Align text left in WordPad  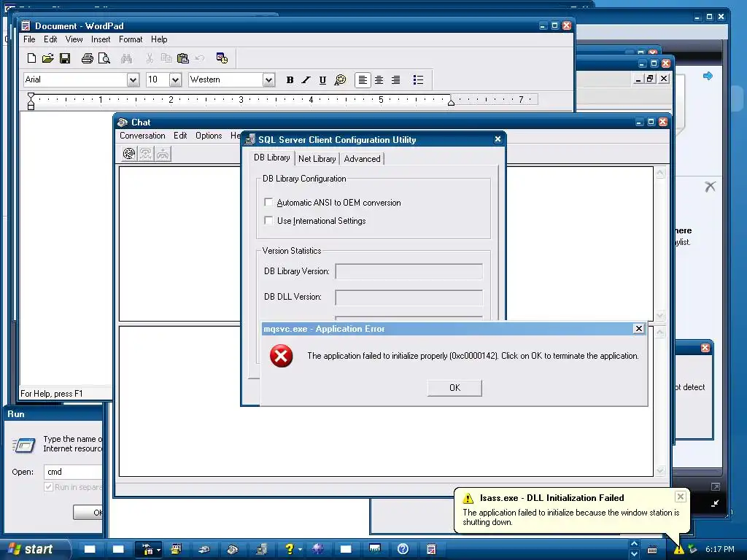click(x=363, y=80)
